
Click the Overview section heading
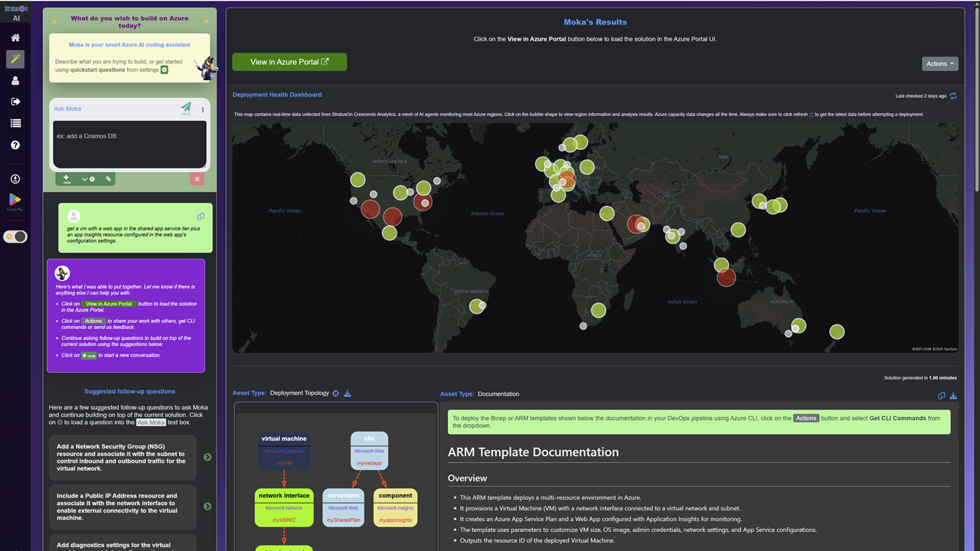(467, 478)
